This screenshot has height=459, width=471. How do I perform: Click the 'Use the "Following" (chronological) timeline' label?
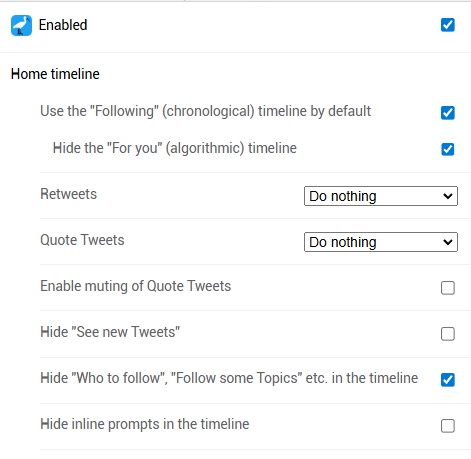tap(205, 111)
